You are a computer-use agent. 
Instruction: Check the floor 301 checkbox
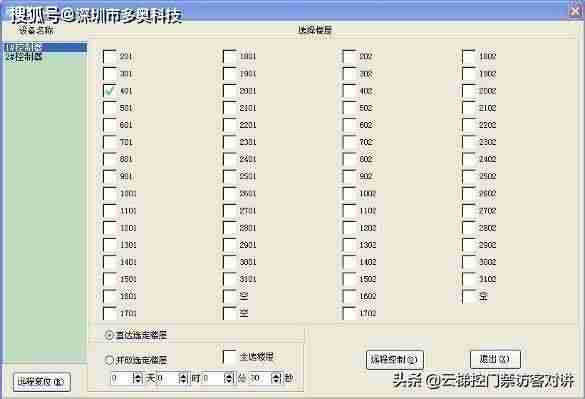pos(110,74)
